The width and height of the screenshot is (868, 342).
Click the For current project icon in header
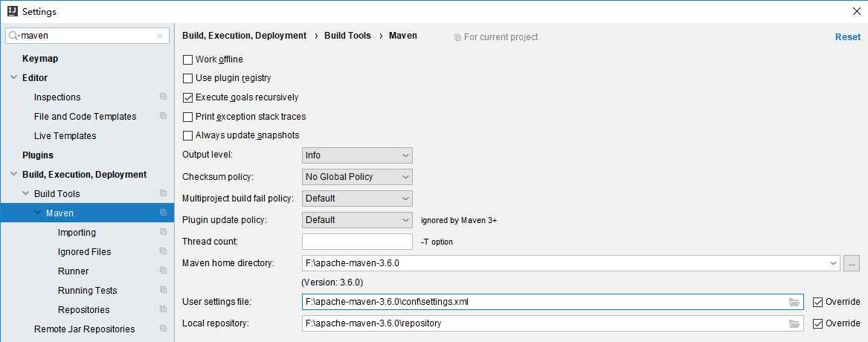pyautogui.click(x=457, y=37)
